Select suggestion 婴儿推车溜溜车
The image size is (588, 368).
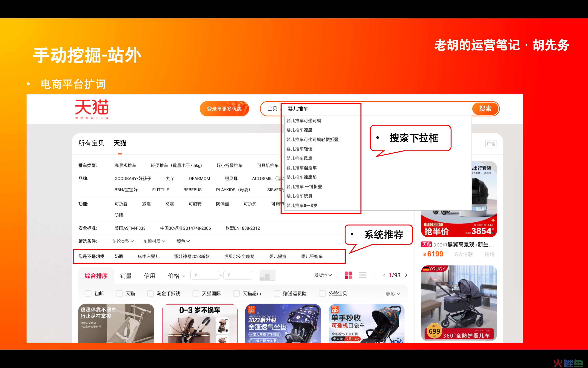pos(302,168)
